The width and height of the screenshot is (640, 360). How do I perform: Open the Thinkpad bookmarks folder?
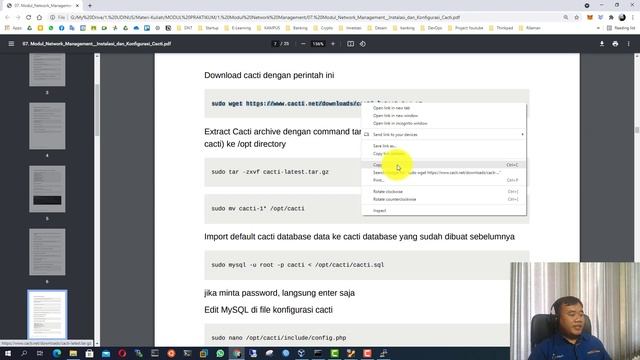point(501,28)
